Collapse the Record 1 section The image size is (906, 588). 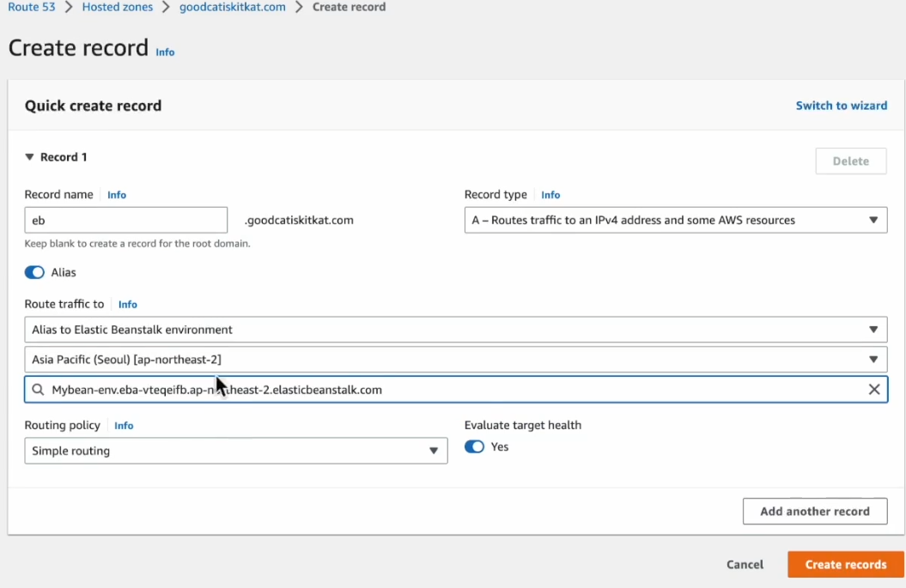tap(29, 157)
